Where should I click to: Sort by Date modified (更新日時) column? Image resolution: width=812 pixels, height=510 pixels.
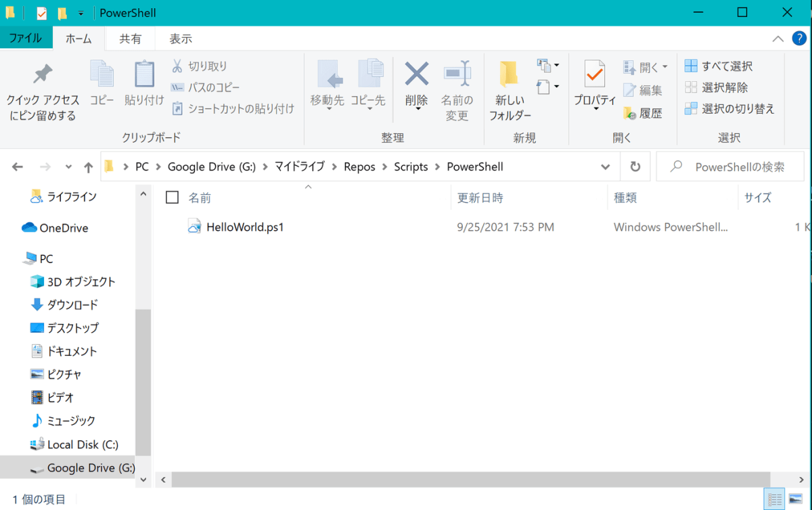[x=480, y=198]
